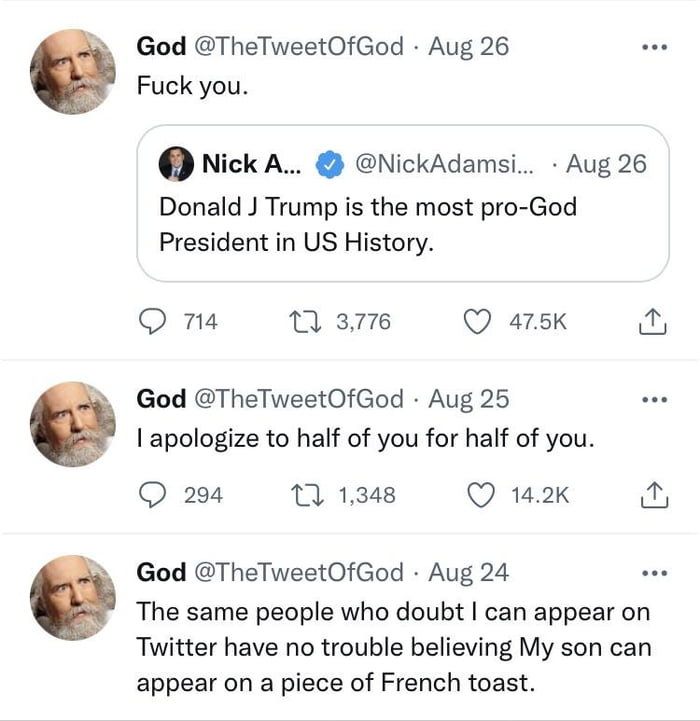The height and width of the screenshot is (721, 700).
Task: Open more options for Aug 26 tweet
Action: point(653,47)
